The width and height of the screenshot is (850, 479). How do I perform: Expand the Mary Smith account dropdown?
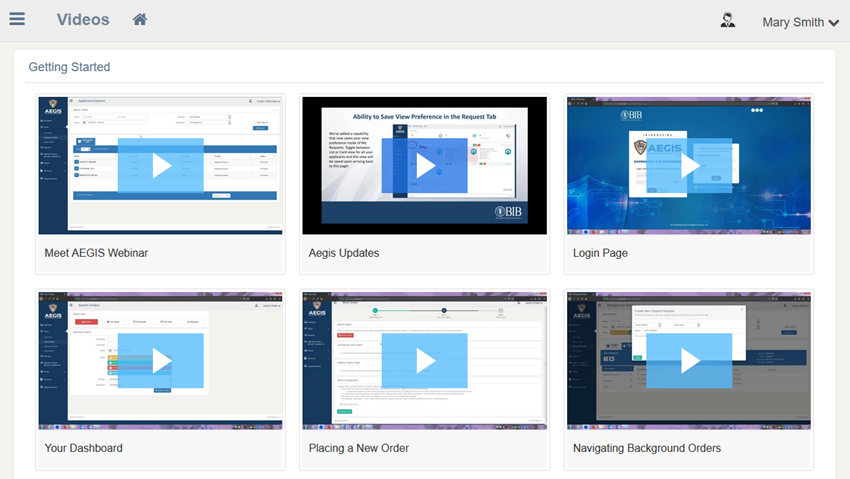(801, 22)
